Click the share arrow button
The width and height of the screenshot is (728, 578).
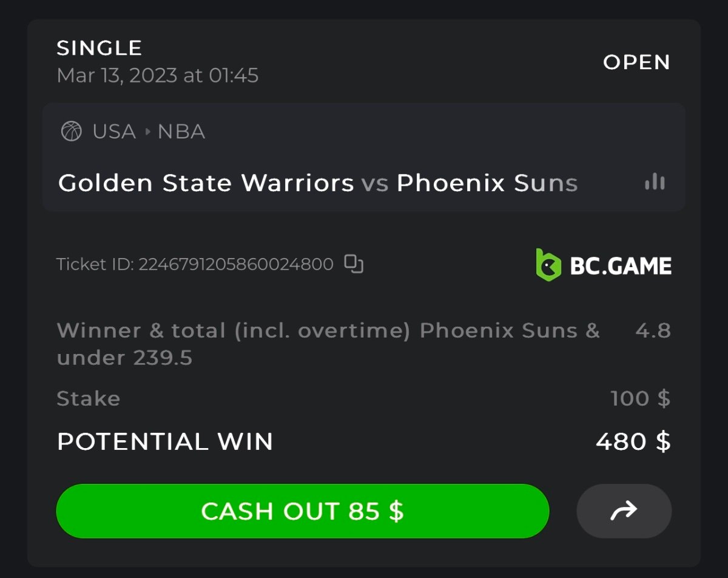tap(624, 511)
